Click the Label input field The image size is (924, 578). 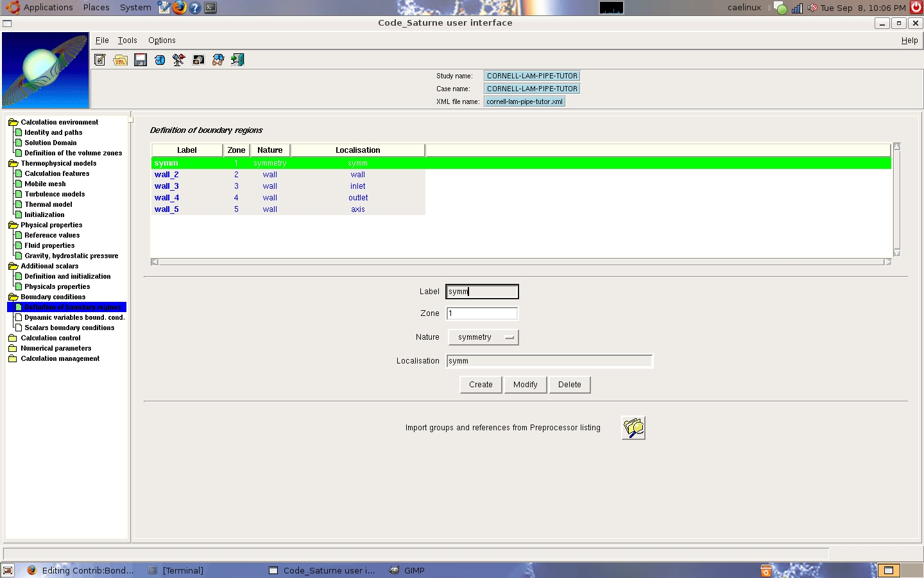click(x=482, y=292)
